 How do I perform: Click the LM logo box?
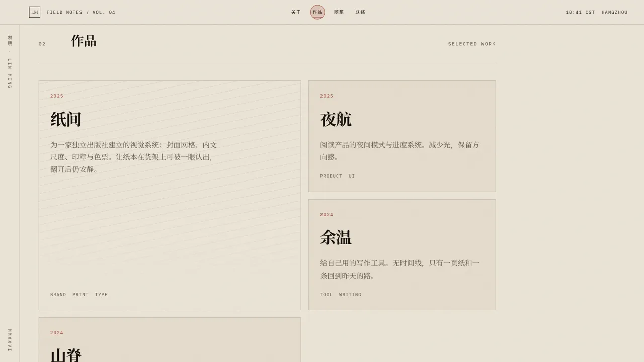(34, 12)
